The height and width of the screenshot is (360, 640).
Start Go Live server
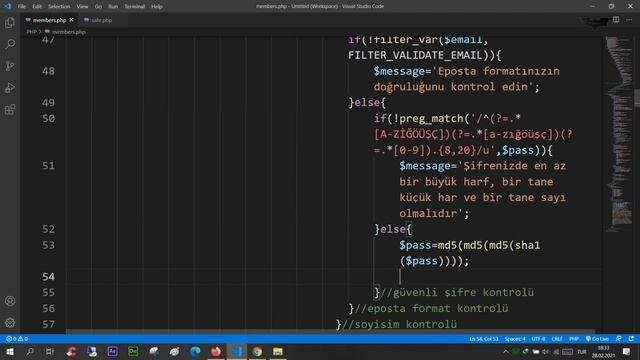597,339
